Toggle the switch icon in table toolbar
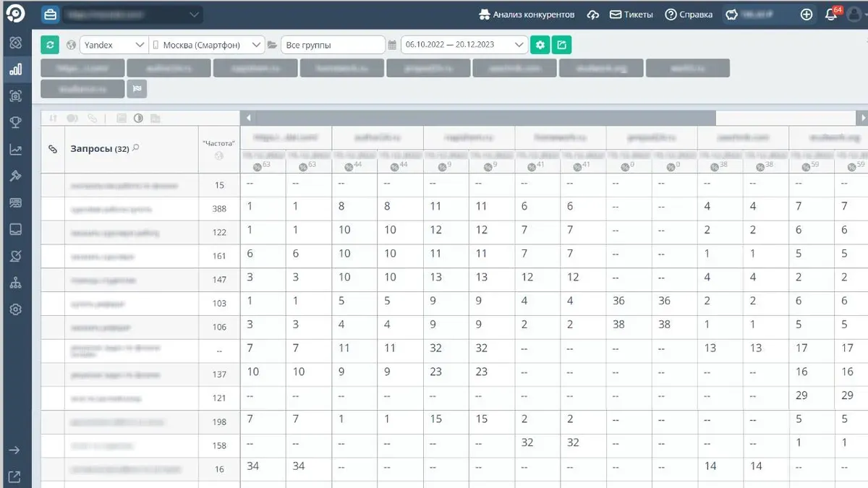Viewport: 868px width, 488px height. pos(72,118)
